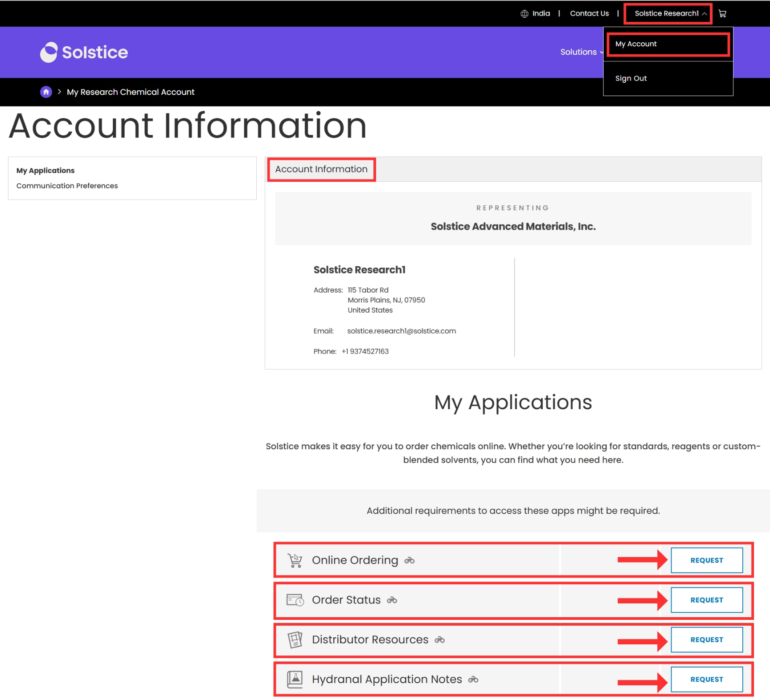Click the Hydranal Application Notes label
Viewport: 770px width, 700px height.
387,679
